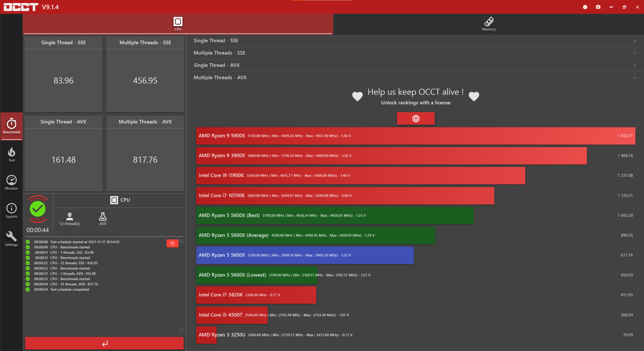644x351 pixels.
Task: Click the red globe button under the license message
Action: [x=416, y=118]
